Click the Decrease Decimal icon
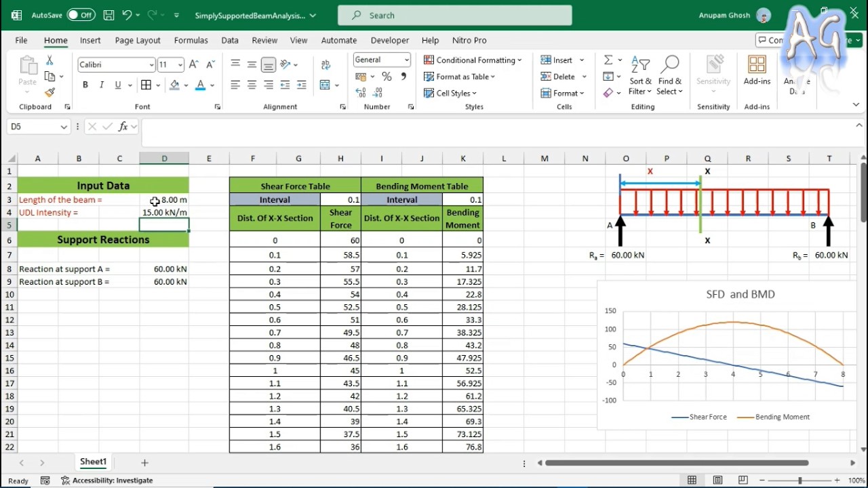 click(x=377, y=93)
